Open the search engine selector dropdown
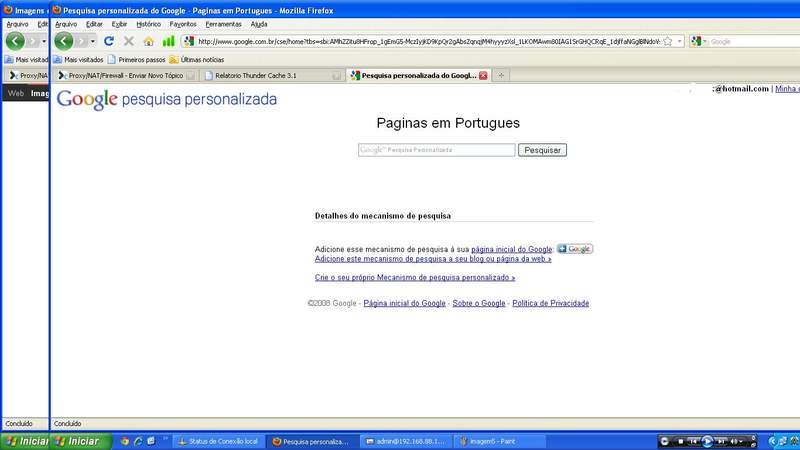 pyautogui.click(x=698, y=41)
